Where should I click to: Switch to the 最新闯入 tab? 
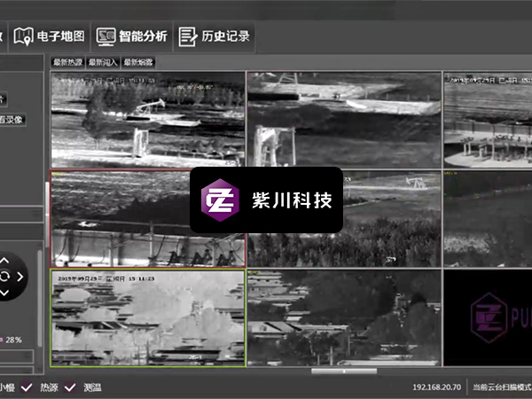[x=103, y=62]
